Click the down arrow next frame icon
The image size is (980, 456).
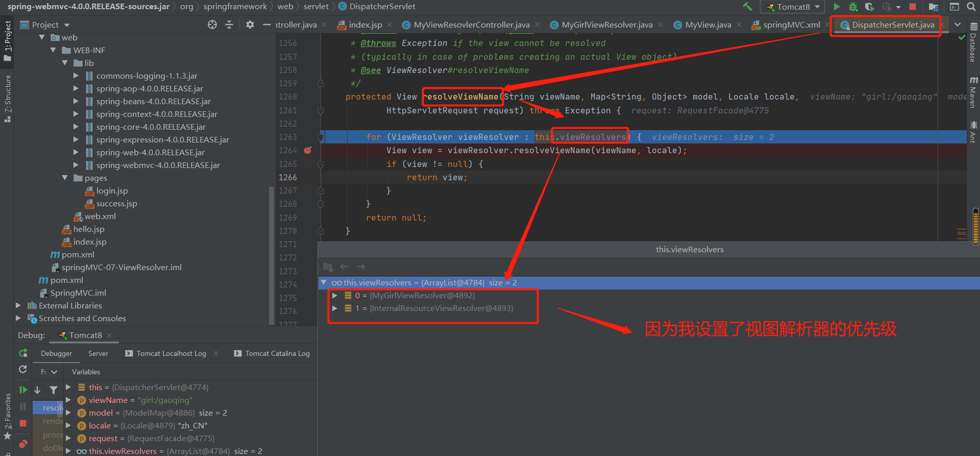(37, 390)
